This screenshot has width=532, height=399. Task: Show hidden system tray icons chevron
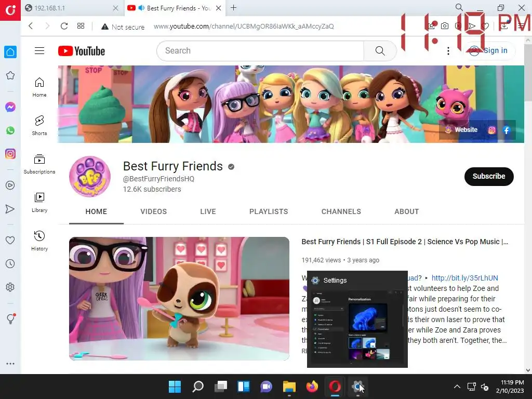(457, 387)
